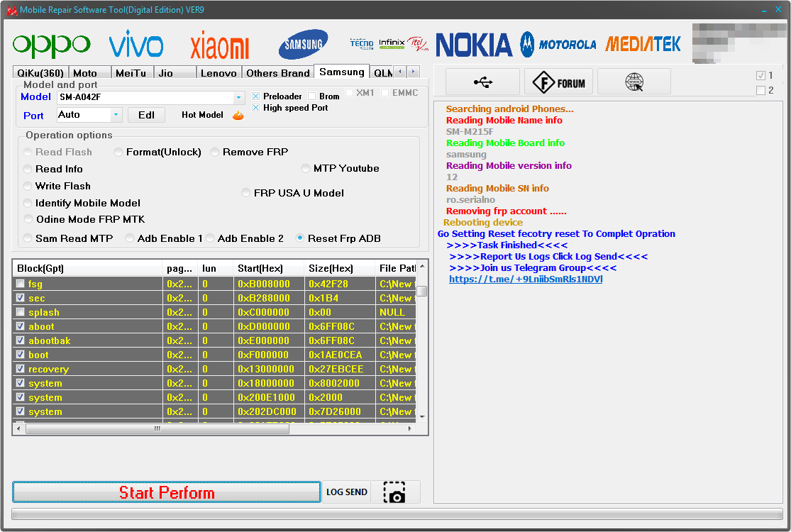Select Odine Mode FRP MTK option

pos(28,219)
